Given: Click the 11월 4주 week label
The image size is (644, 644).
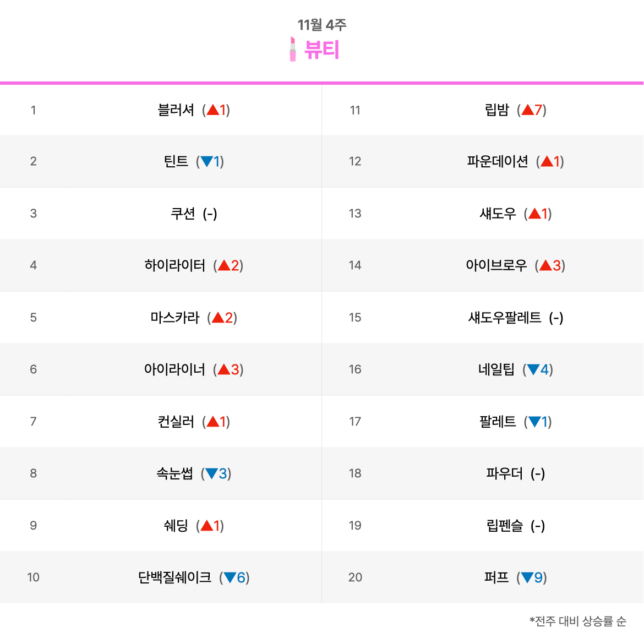Looking at the screenshot, I should pos(322,25).
